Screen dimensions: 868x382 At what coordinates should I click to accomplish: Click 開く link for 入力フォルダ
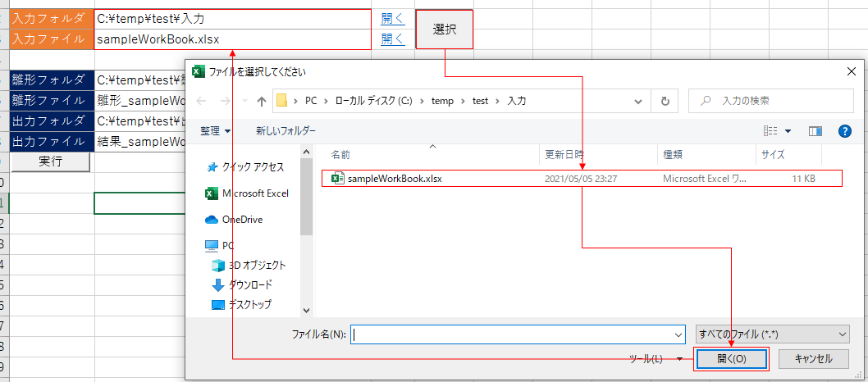click(x=393, y=19)
